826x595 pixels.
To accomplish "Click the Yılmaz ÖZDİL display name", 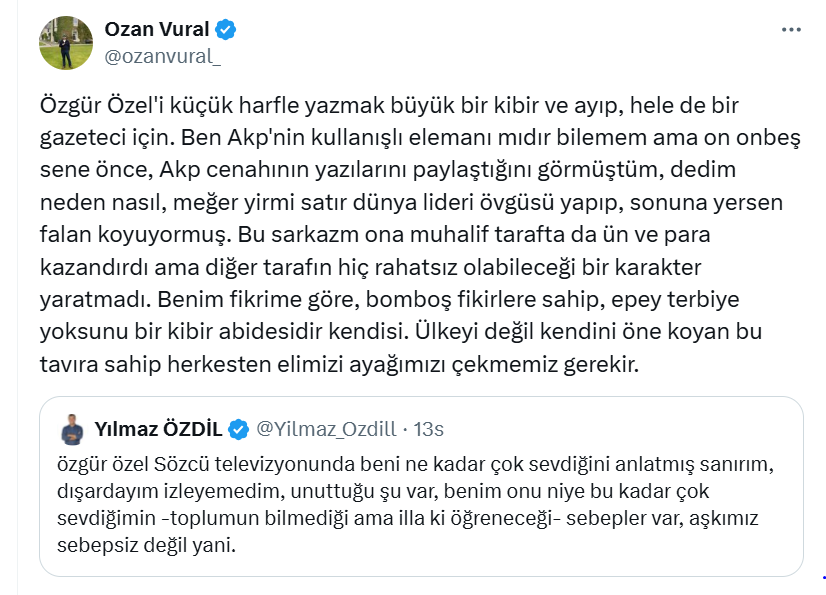I will click(158, 429).
